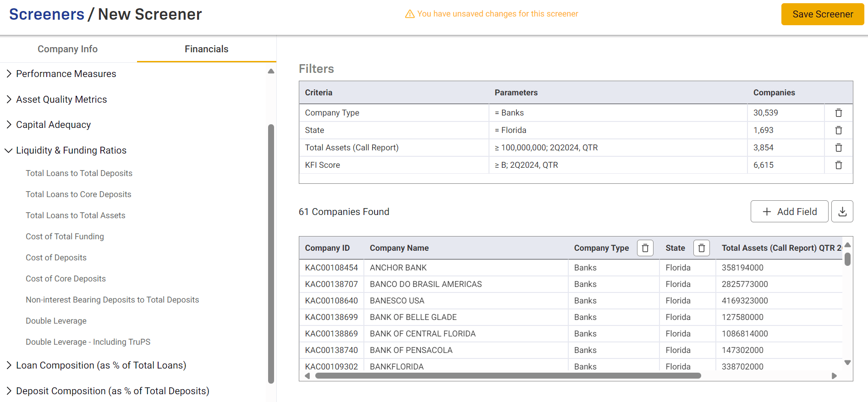Click the results table horizontal scrollbar
This screenshot has width=868, height=402.
pos(508,376)
